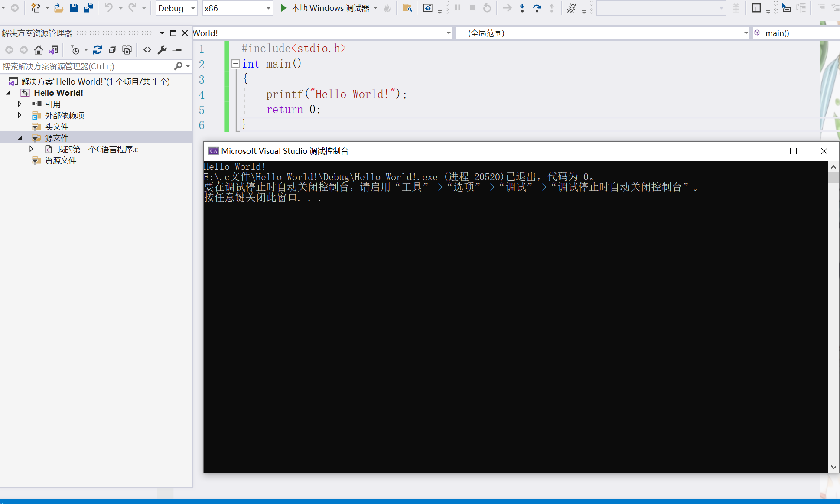
Task: Toggle Show All Files in solution explorer
Action: pyautogui.click(x=127, y=50)
